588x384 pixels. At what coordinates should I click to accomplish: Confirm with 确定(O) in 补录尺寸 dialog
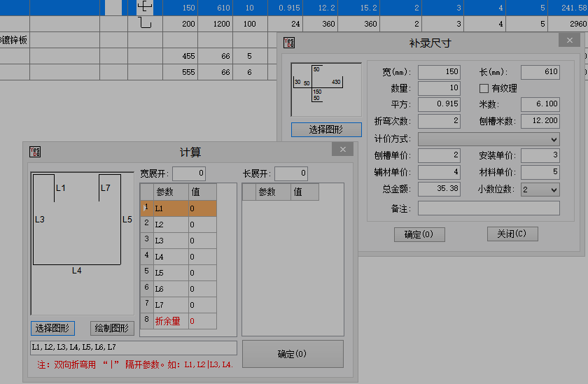419,234
